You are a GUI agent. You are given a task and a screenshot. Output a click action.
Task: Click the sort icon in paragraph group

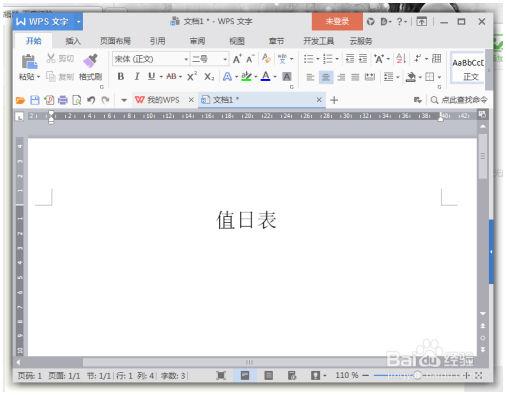point(401,59)
